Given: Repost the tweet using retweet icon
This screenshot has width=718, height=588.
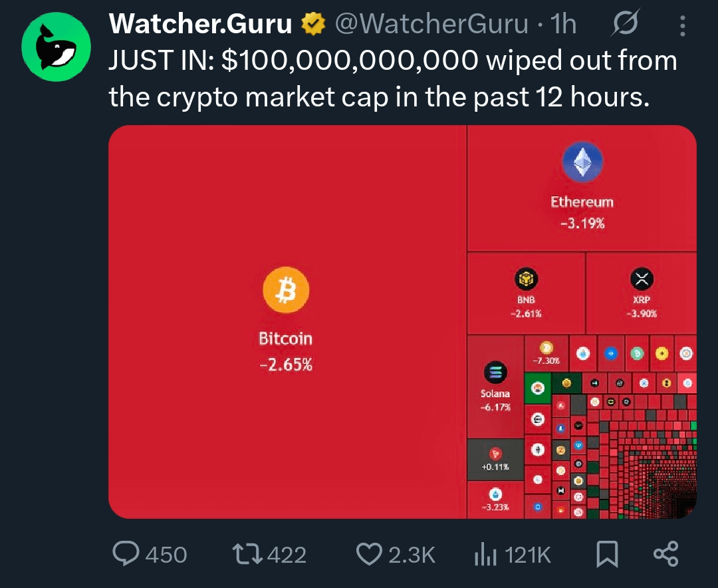Looking at the screenshot, I should [x=247, y=554].
